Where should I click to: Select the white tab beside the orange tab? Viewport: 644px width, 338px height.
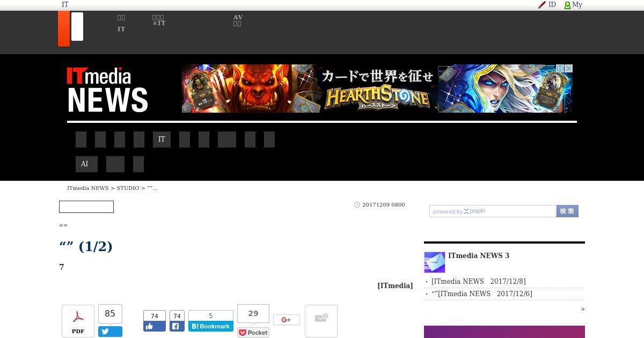pyautogui.click(x=77, y=26)
